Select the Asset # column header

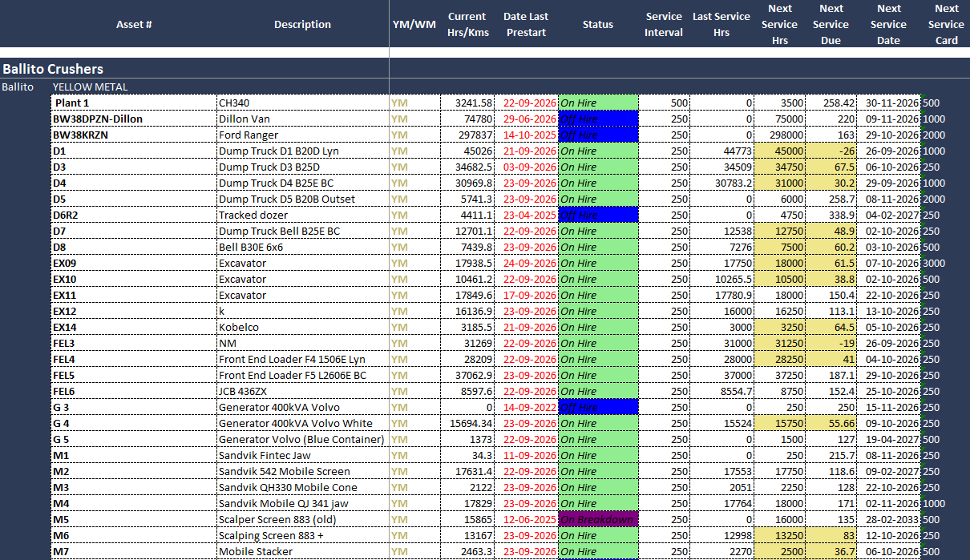pos(134,24)
